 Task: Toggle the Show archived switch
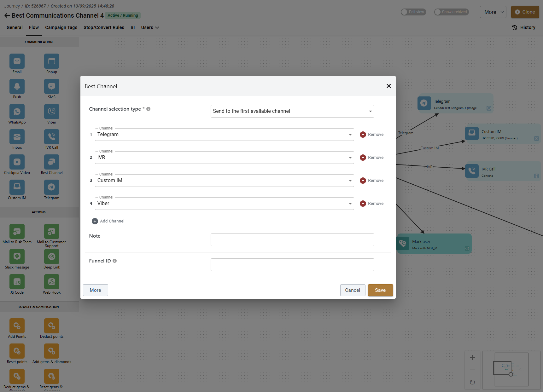point(451,12)
